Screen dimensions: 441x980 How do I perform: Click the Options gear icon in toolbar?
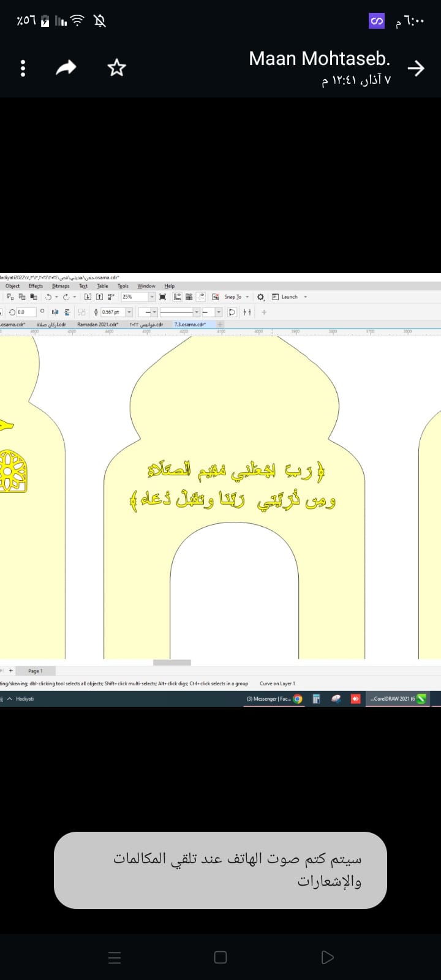[x=261, y=297]
